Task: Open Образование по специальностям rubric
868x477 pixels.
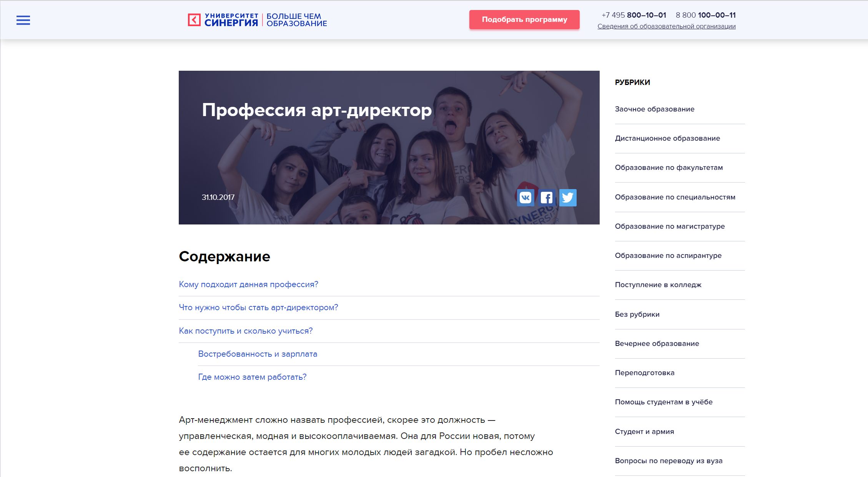Action: 675,197
